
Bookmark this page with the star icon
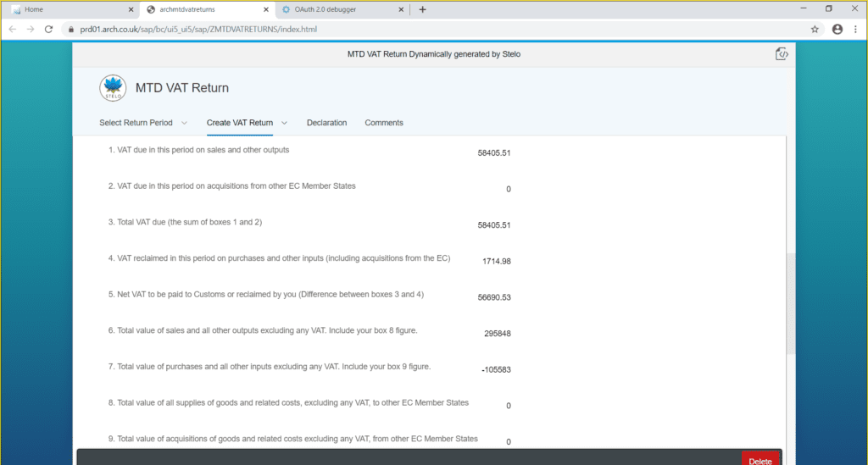point(815,29)
